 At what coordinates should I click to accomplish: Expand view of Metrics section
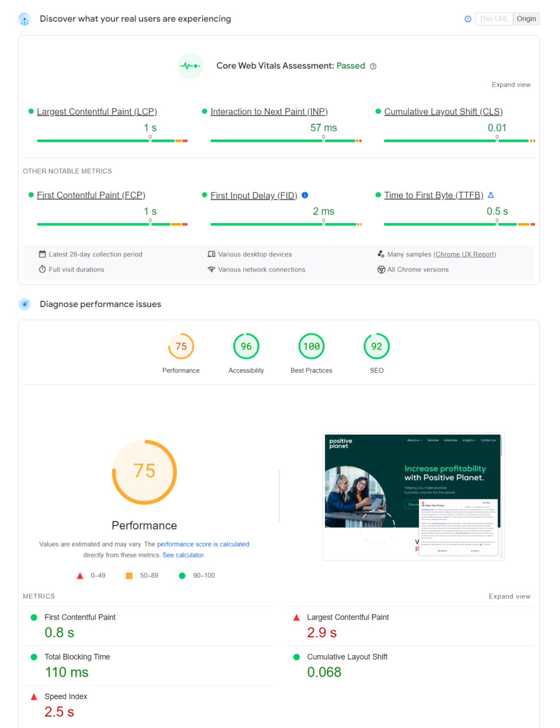[x=509, y=596]
